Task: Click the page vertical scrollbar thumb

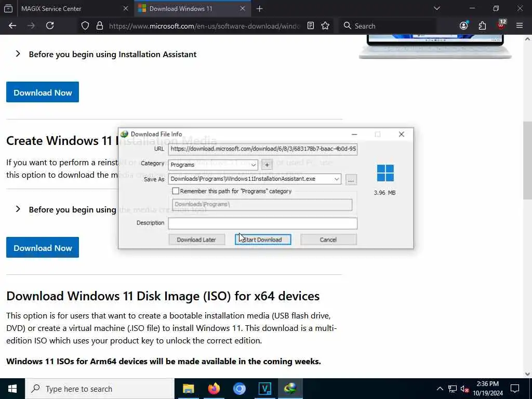Action: pos(527,160)
